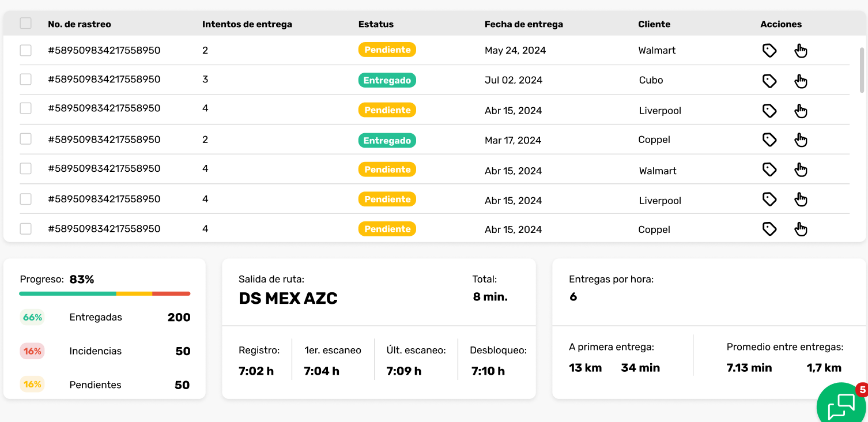Click the red 16% badge next to Incidencias
The width and height of the screenshot is (868, 422).
pyautogui.click(x=32, y=351)
